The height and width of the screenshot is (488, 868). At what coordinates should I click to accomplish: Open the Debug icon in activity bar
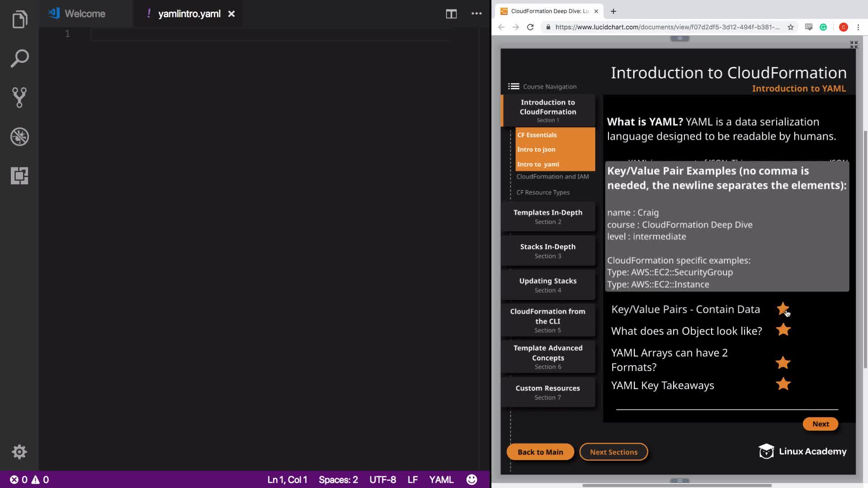pyautogui.click(x=19, y=136)
